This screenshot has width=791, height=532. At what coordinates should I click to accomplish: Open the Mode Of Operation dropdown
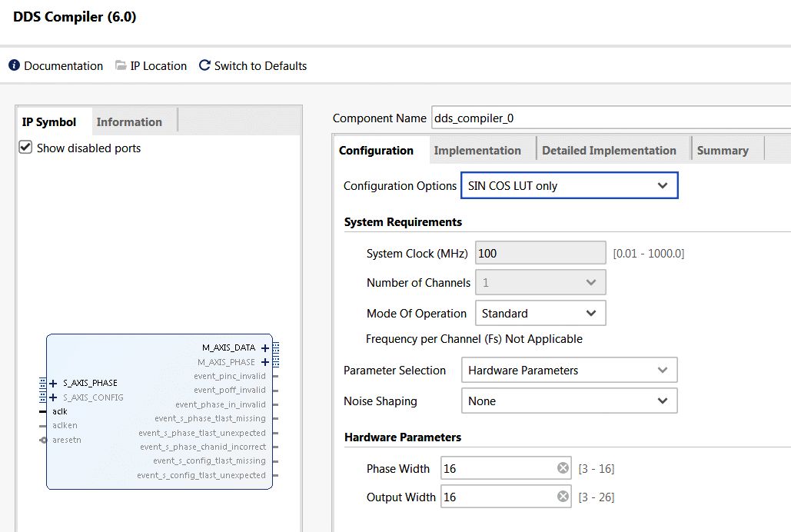pos(540,314)
